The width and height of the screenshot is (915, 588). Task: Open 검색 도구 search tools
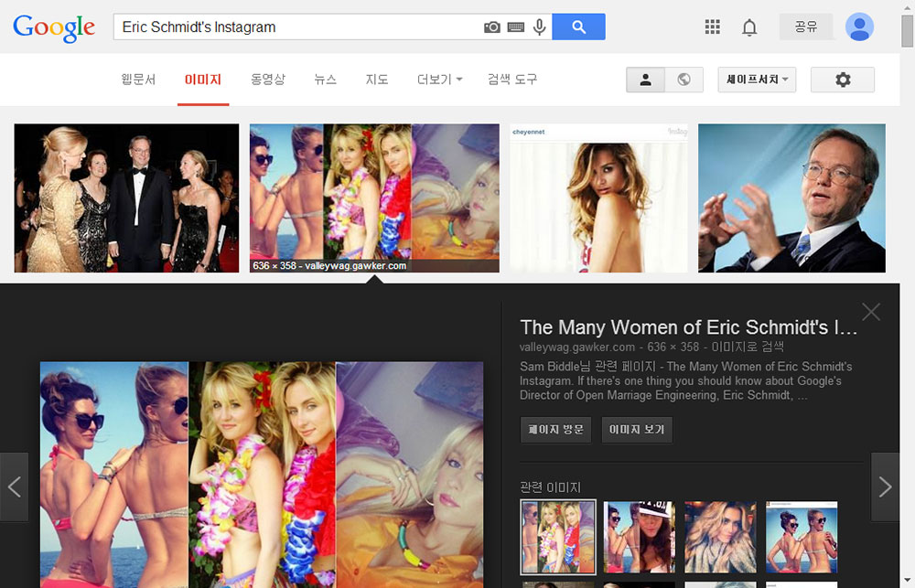512,80
